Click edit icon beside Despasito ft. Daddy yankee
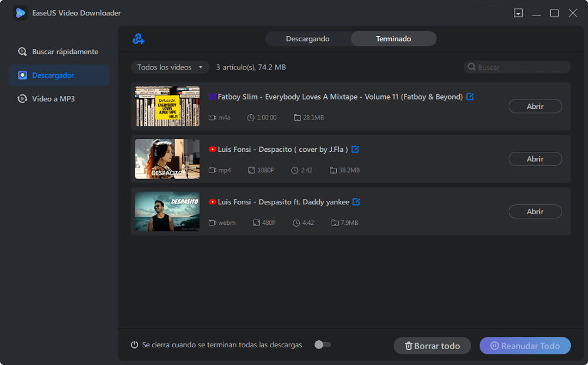Image resolution: width=588 pixels, height=365 pixels. click(x=356, y=202)
